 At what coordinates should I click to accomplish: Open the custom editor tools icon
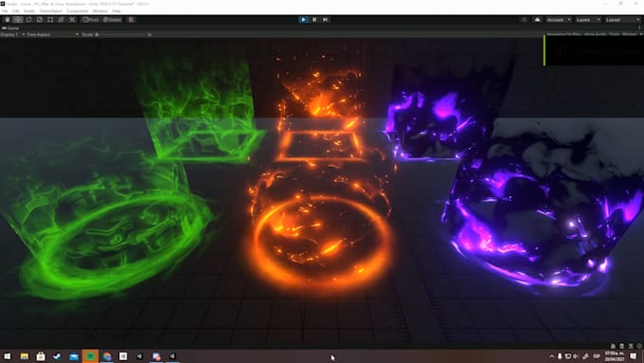pyautogui.click(x=72, y=20)
